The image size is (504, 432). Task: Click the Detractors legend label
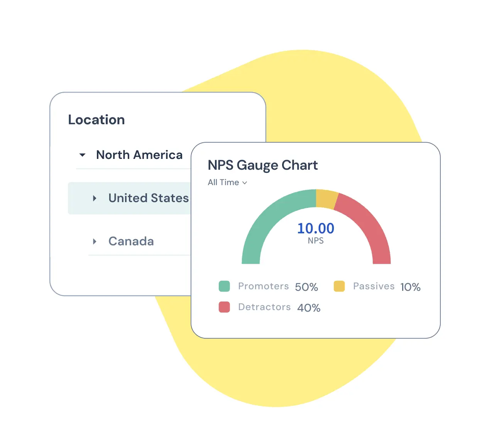point(264,307)
